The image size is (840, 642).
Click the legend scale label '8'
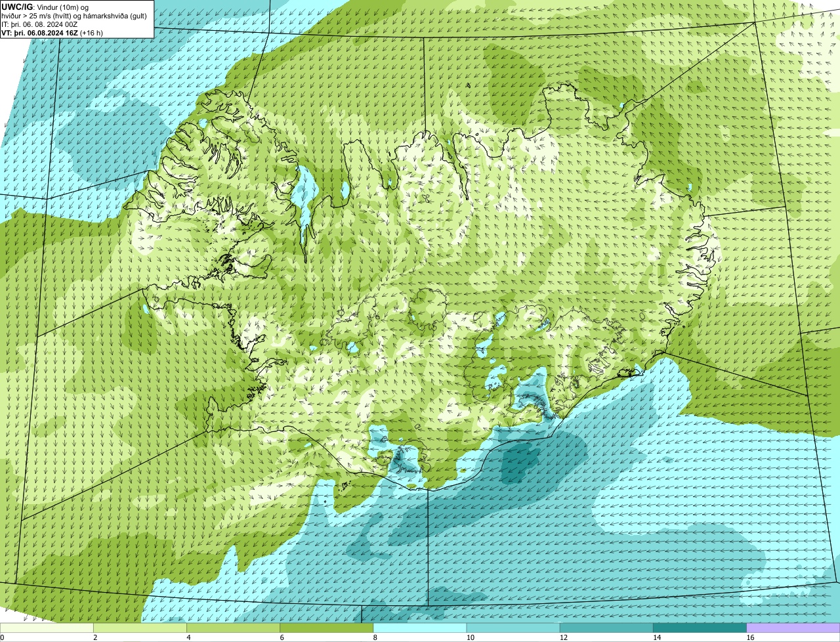click(375, 637)
